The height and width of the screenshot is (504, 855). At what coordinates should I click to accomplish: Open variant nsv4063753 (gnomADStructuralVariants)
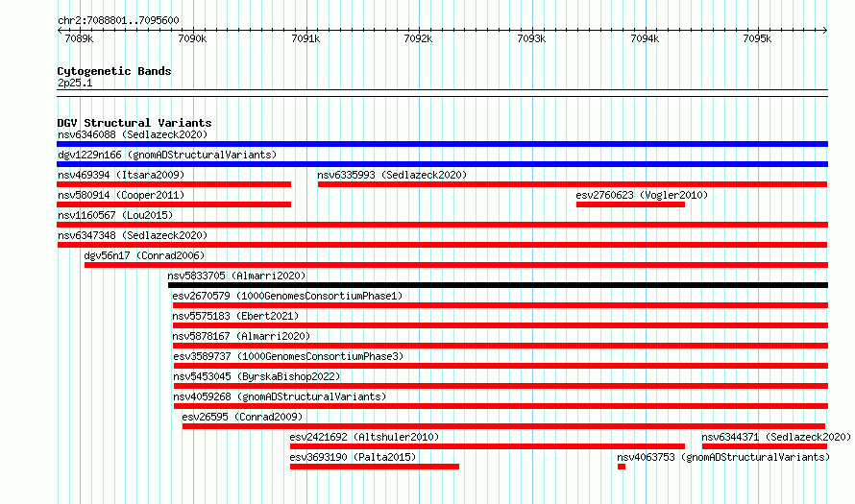pyautogui.click(x=723, y=457)
